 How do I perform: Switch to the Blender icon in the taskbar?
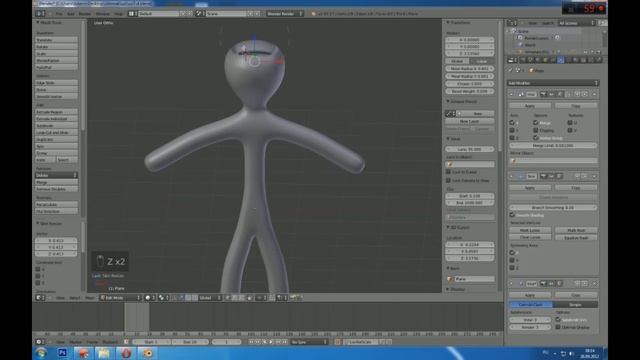147,353
